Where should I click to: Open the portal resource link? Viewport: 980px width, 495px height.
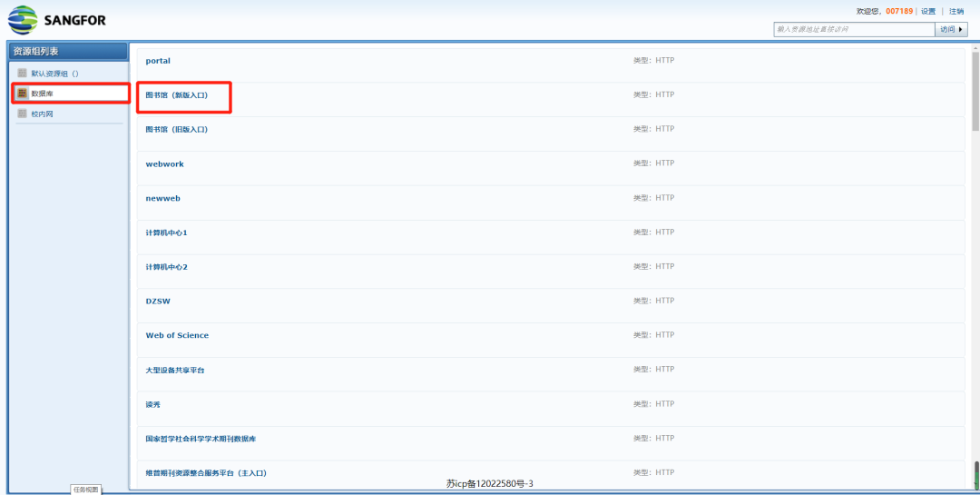(158, 61)
